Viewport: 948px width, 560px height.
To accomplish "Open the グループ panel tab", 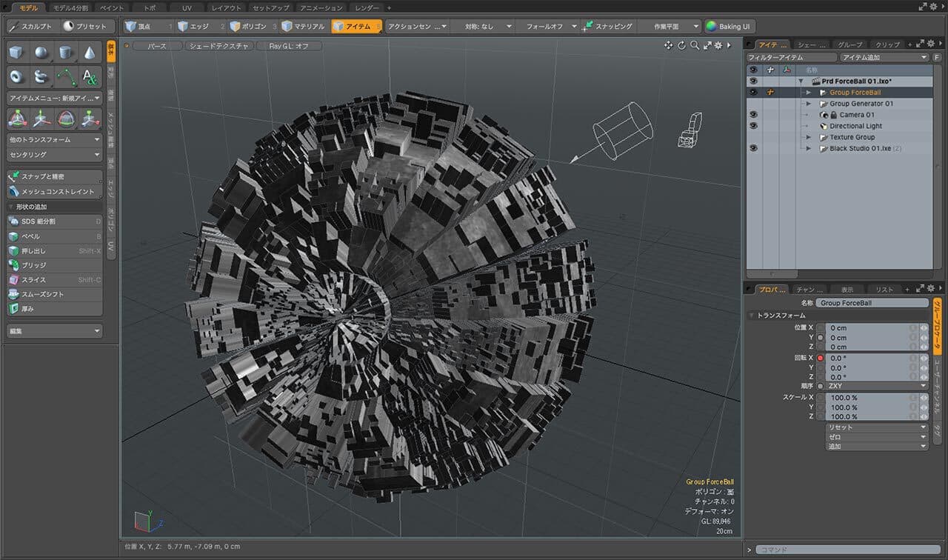I will tap(849, 44).
